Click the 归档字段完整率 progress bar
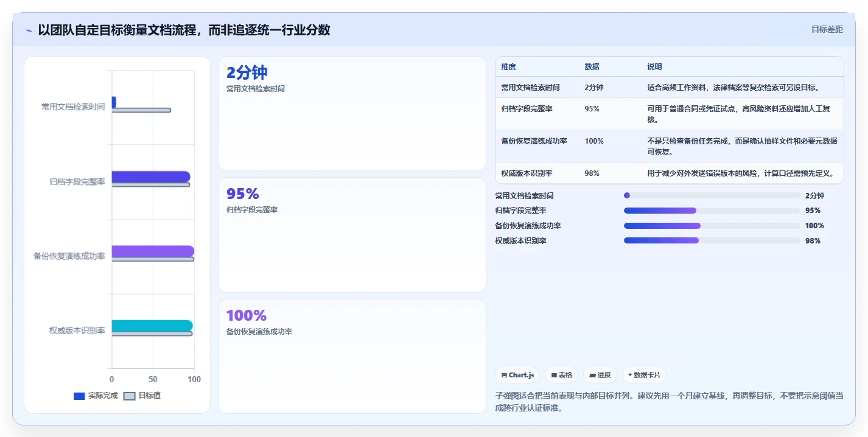Screen dimensions: 868x437 point(712,211)
